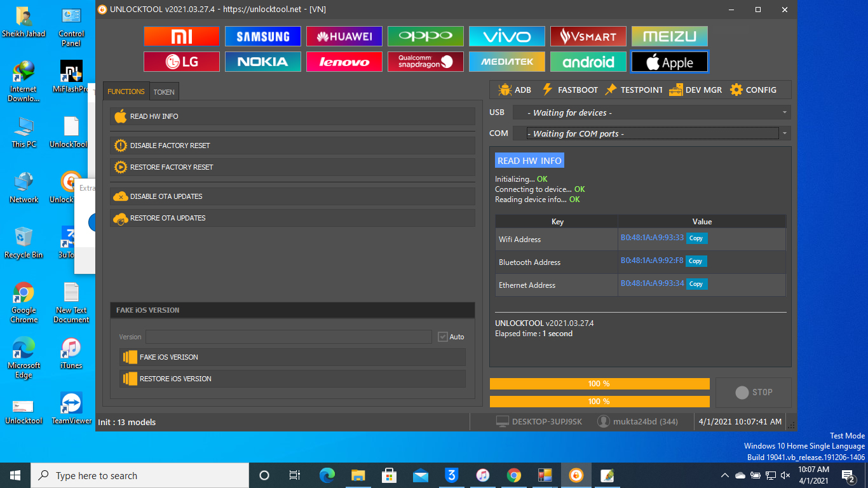Select the MediaTek brand tile

click(x=507, y=62)
